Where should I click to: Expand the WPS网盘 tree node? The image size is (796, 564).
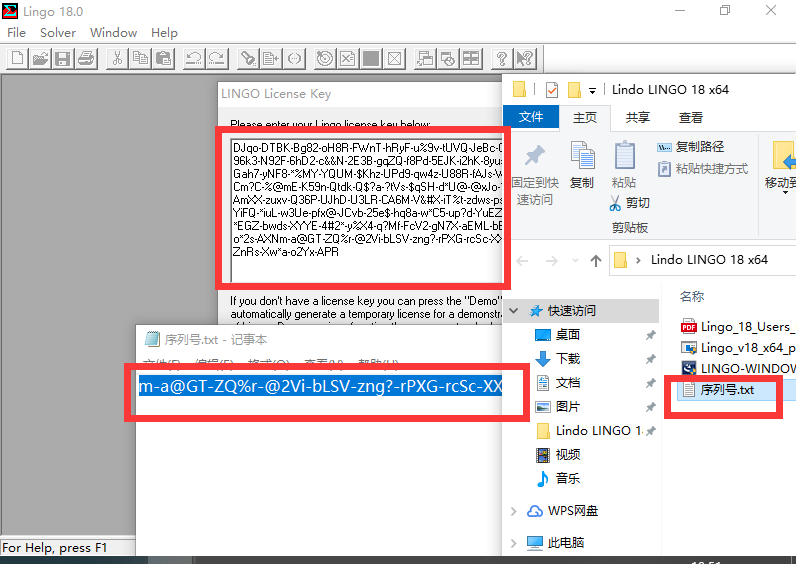click(514, 511)
